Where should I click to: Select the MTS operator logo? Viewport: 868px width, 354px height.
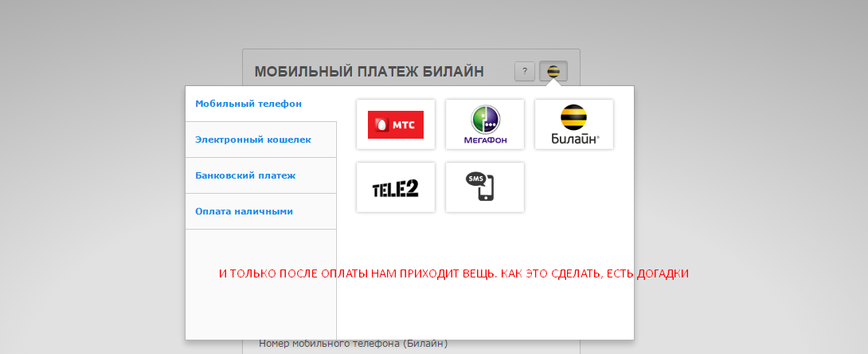(x=396, y=124)
